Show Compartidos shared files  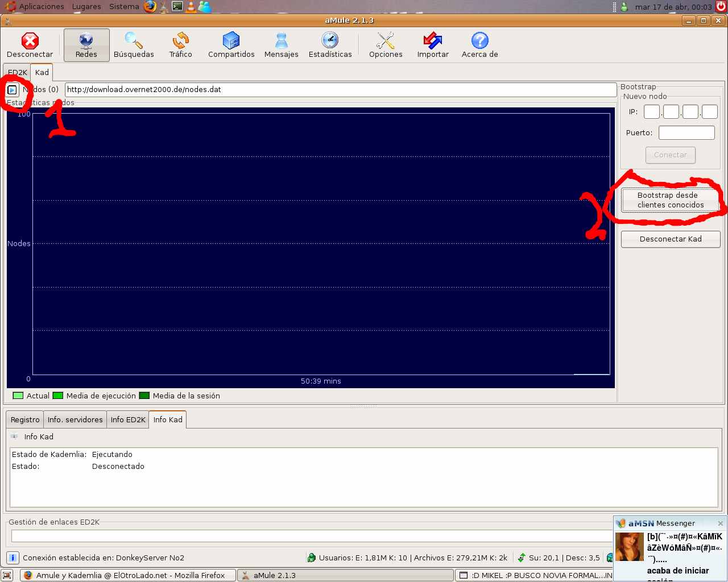(231, 45)
